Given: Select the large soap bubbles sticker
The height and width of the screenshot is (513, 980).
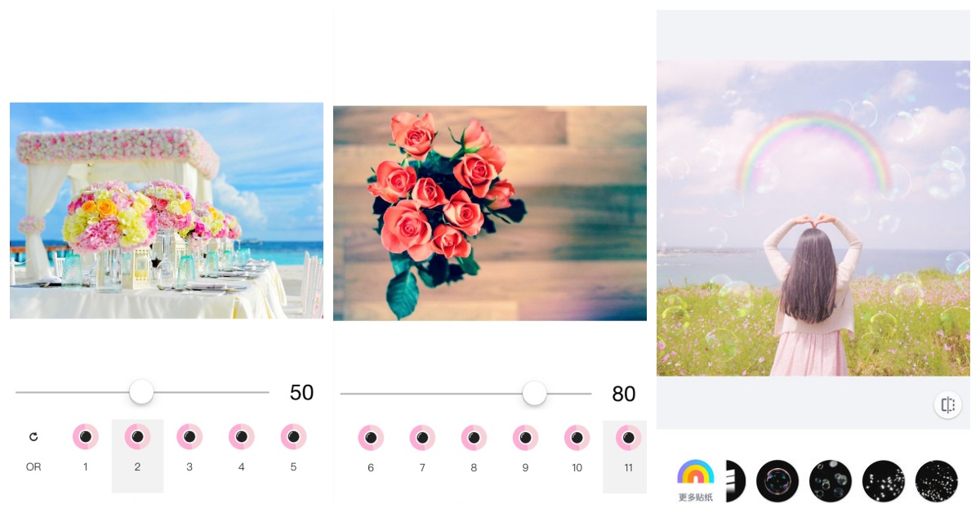Looking at the screenshot, I should [x=777, y=481].
